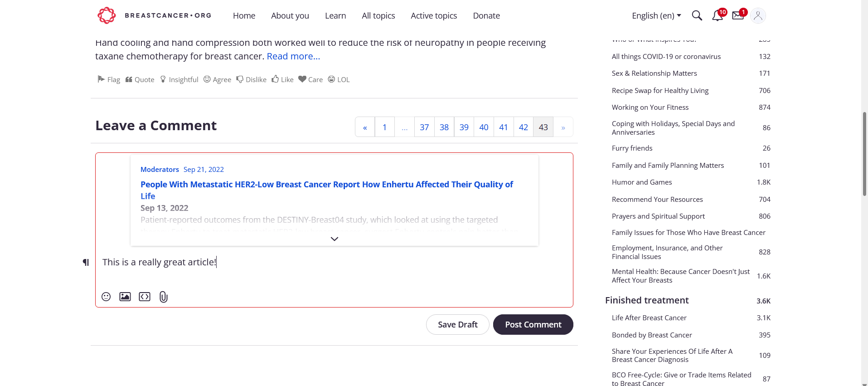The height and width of the screenshot is (386, 868).
Task: Open Life After Breast Cancer category
Action: [x=649, y=318]
